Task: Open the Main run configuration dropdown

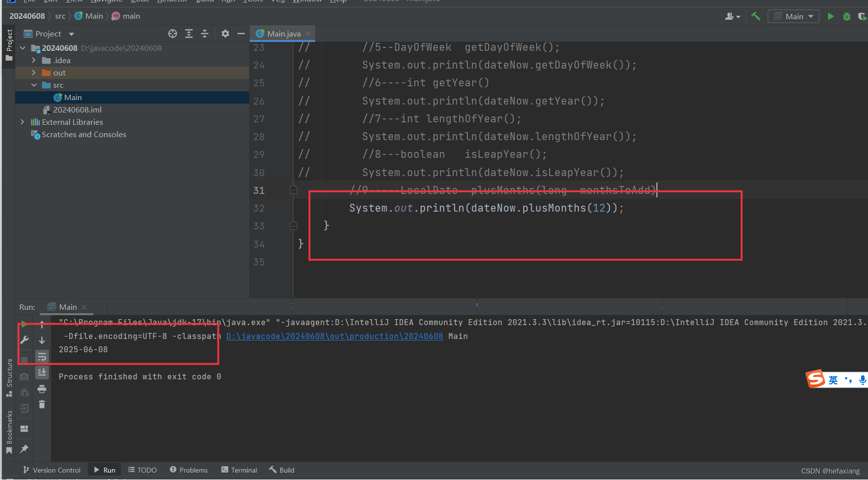Action: tap(794, 16)
